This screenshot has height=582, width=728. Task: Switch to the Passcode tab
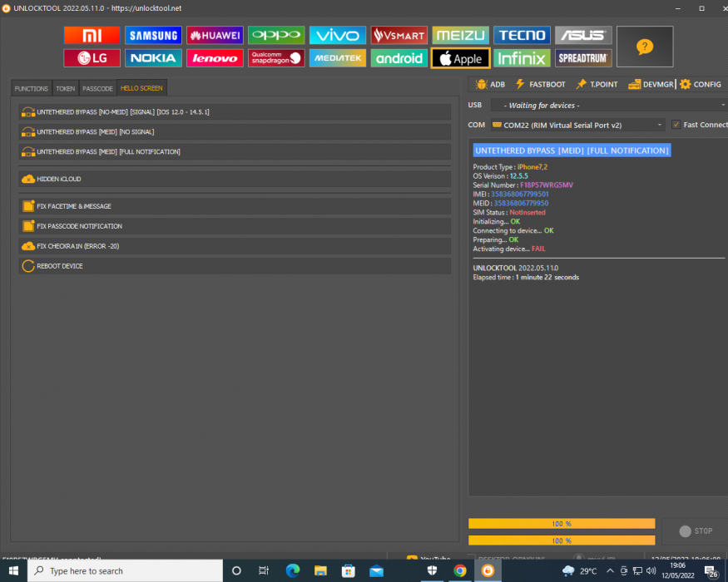pyautogui.click(x=97, y=88)
